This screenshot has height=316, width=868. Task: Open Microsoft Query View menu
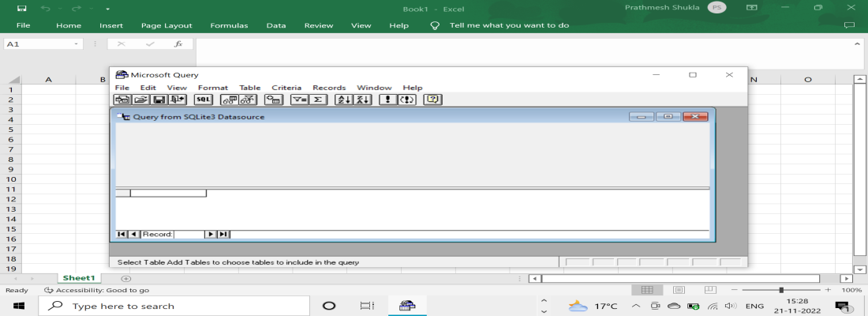[x=177, y=88]
